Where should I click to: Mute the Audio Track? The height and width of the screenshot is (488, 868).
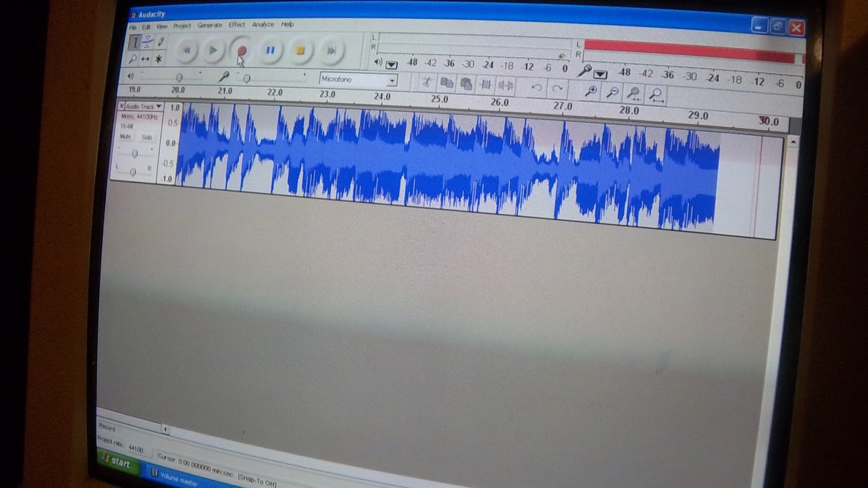[x=125, y=137]
